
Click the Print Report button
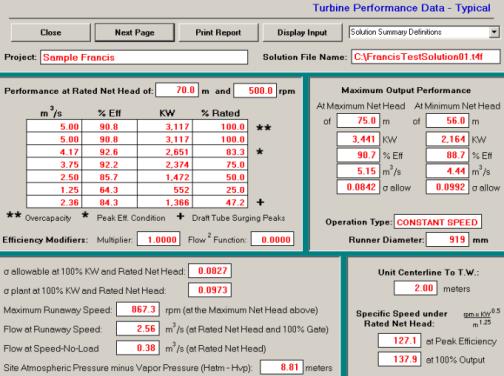(218, 32)
